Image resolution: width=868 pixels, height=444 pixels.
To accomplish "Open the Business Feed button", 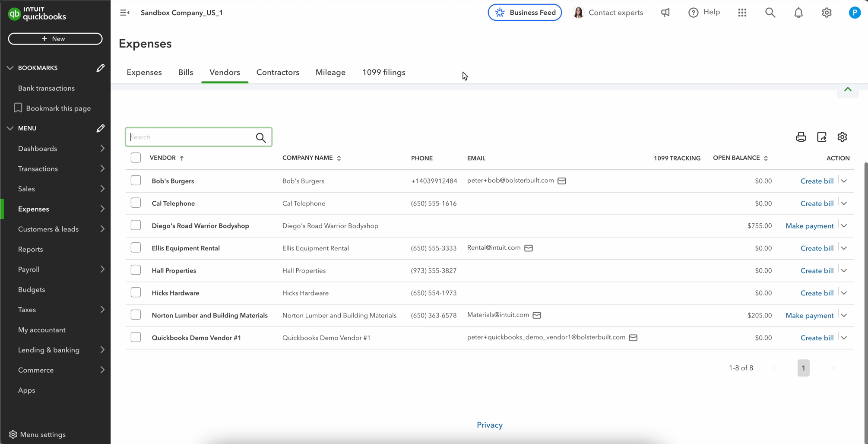I will (525, 13).
